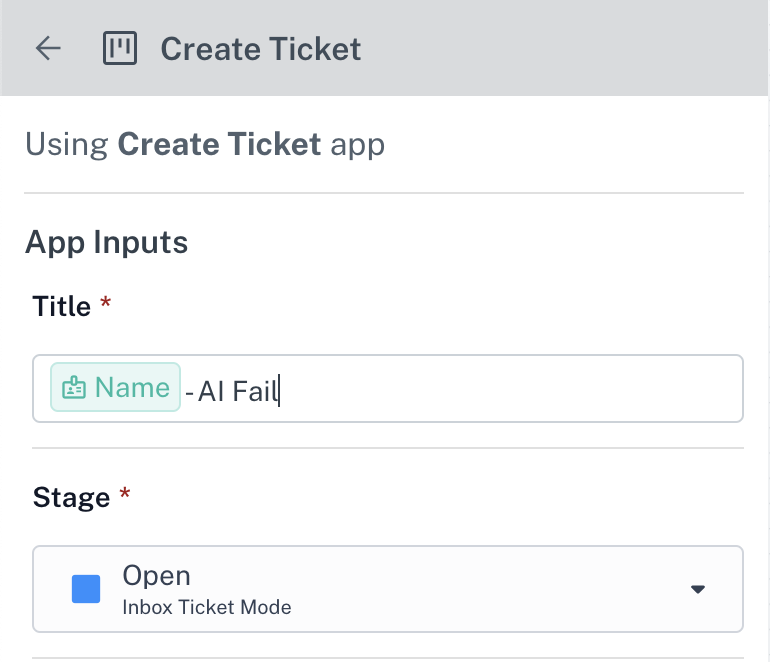This screenshot has height=662, width=770.
Task: Click the required asterisk beside Title
Action: point(106,307)
